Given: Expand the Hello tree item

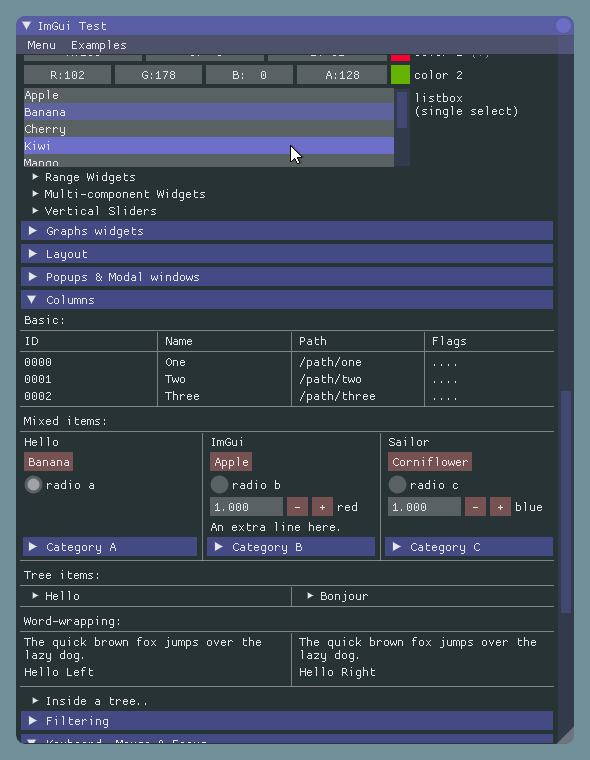Looking at the screenshot, I should pos(56,596).
